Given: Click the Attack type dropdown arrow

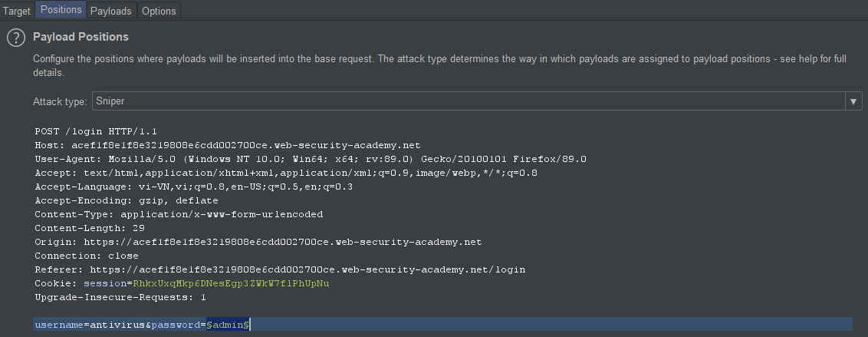Looking at the screenshot, I should pyautogui.click(x=853, y=101).
